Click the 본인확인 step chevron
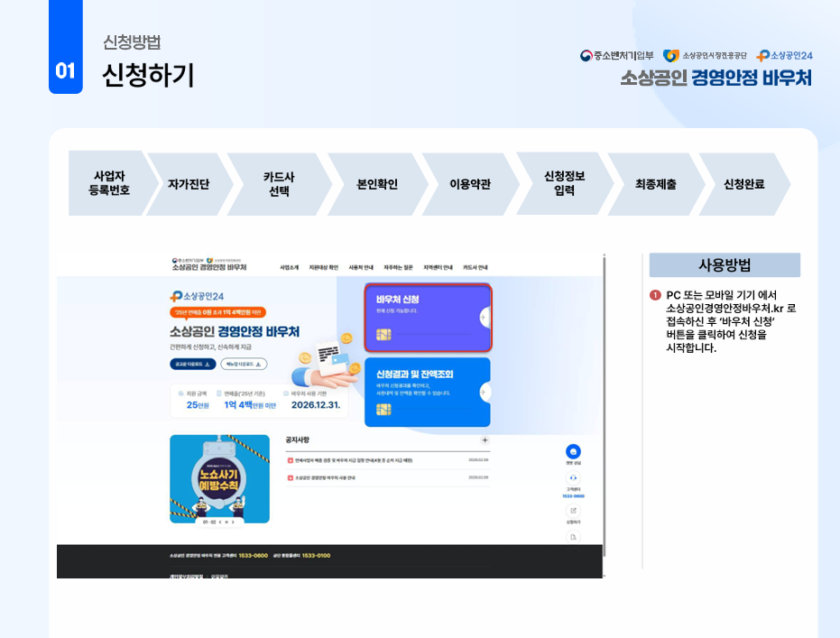 (377, 184)
